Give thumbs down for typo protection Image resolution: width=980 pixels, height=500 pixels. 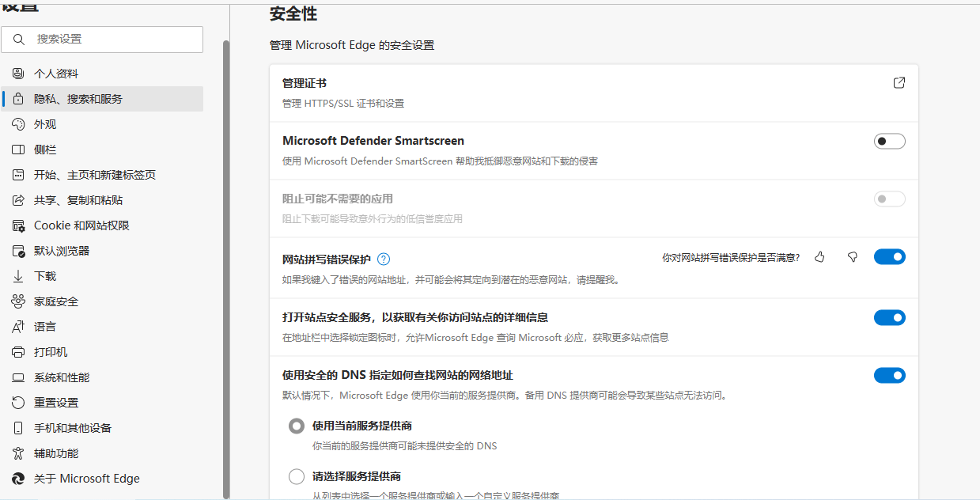852,257
